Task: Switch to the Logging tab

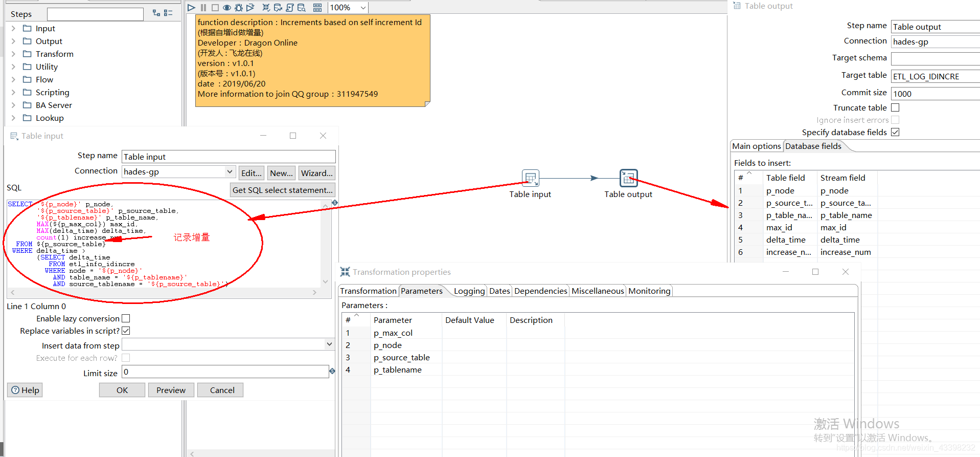Action: 469,291
